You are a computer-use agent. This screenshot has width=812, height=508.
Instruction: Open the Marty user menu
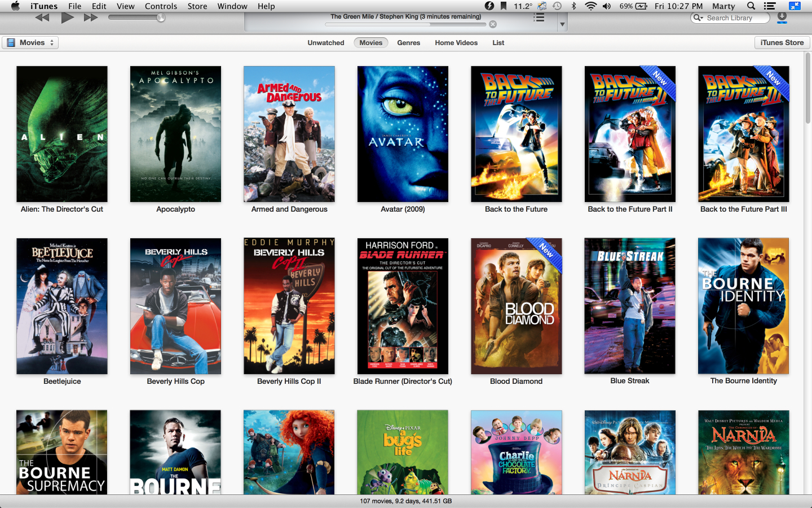[x=723, y=6]
